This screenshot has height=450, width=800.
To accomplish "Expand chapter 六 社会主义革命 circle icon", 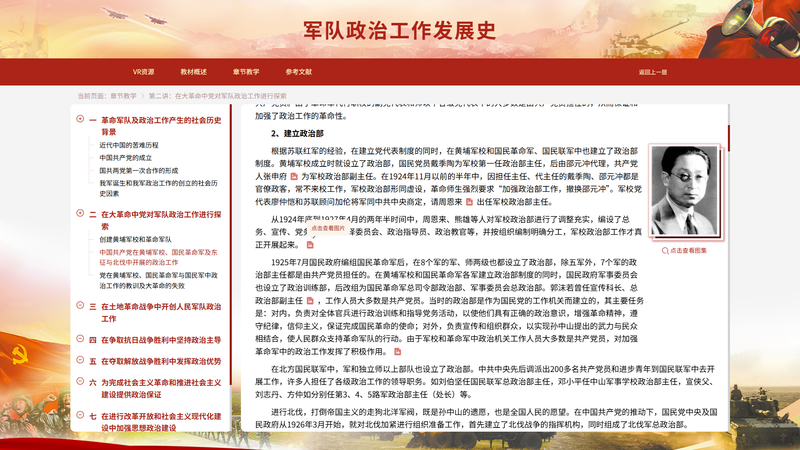I will (80, 381).
